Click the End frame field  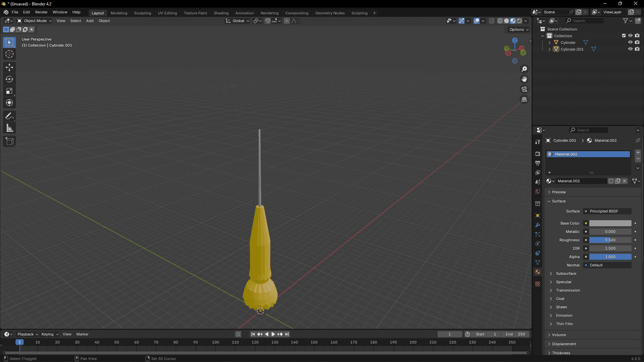pos(515,334)
